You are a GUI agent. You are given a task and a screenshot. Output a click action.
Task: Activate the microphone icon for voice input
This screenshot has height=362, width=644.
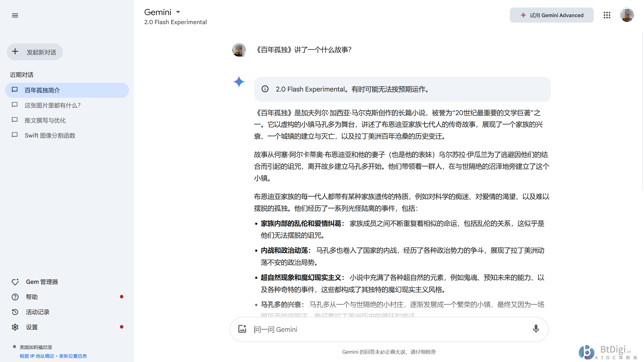(536, 329)
